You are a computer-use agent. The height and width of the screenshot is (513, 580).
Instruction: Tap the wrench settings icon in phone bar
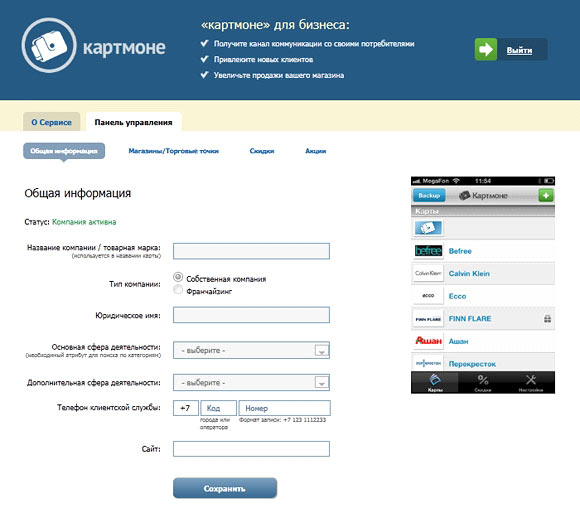531,380
